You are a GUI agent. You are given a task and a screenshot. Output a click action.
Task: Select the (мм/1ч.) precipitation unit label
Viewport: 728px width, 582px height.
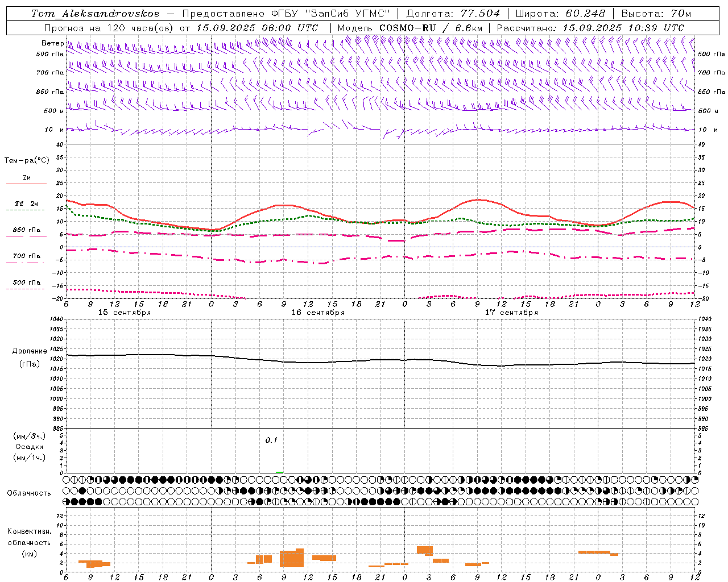[x=30, y=458]
